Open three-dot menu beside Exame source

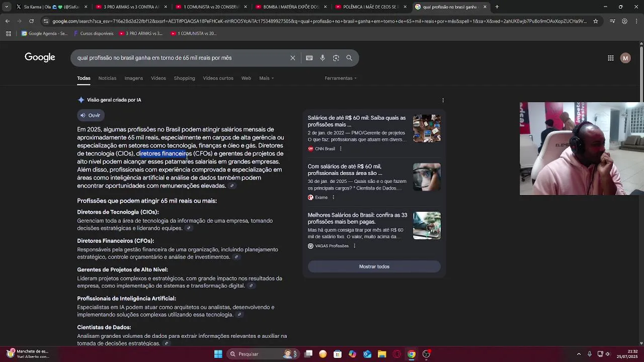[x=333, y=198]
